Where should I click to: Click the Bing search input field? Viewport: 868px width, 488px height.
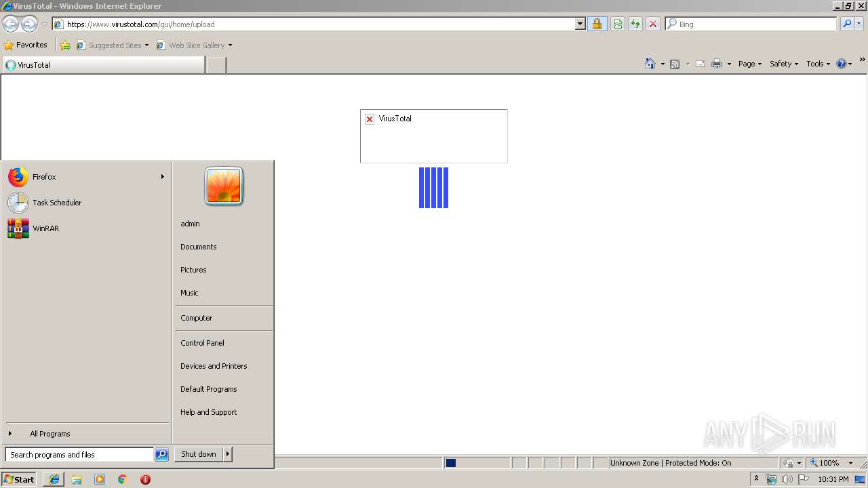(751, 24)
